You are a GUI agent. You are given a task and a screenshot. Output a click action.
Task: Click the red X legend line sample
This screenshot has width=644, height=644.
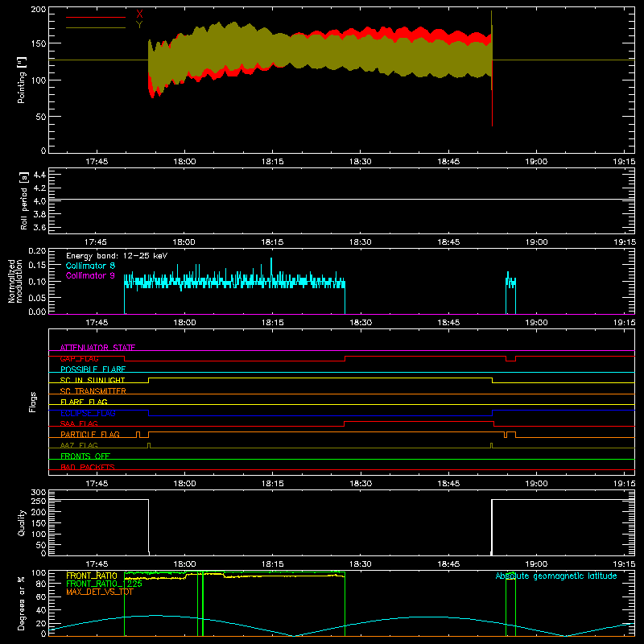point(96,17)
